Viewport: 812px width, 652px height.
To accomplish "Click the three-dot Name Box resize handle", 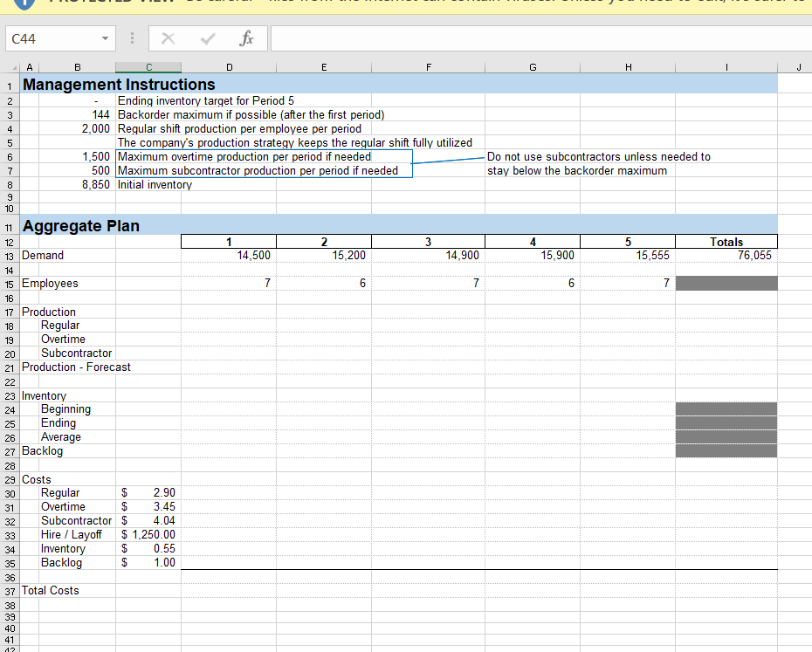I will point(131,39).
